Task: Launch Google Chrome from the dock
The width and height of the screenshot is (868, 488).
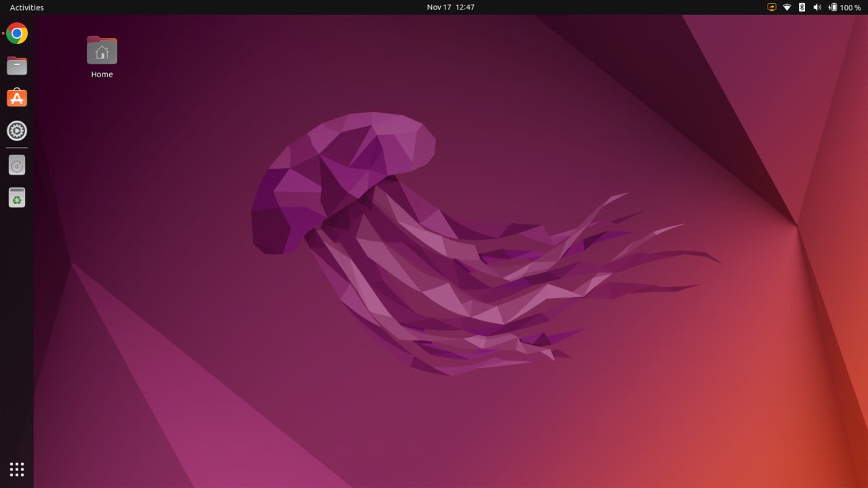Action: (x=17, y=33)
